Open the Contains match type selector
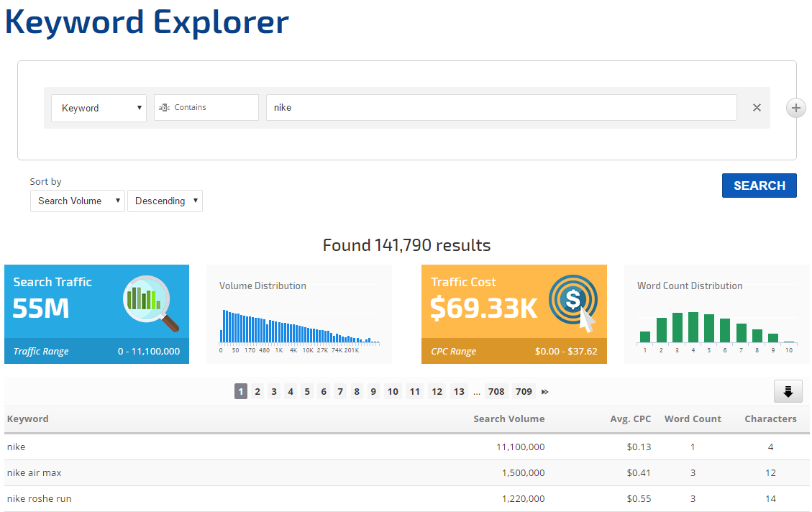Image resolution: width=812 pixels, height=512 pixels. click(206, 108)
